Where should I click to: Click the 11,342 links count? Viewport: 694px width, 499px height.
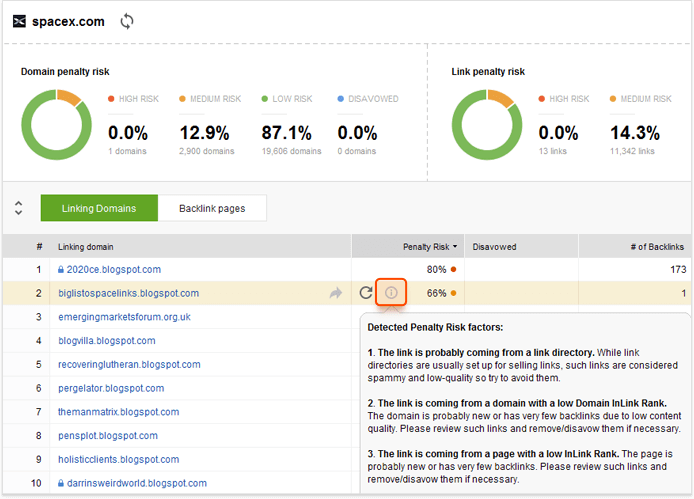[632, 151]
